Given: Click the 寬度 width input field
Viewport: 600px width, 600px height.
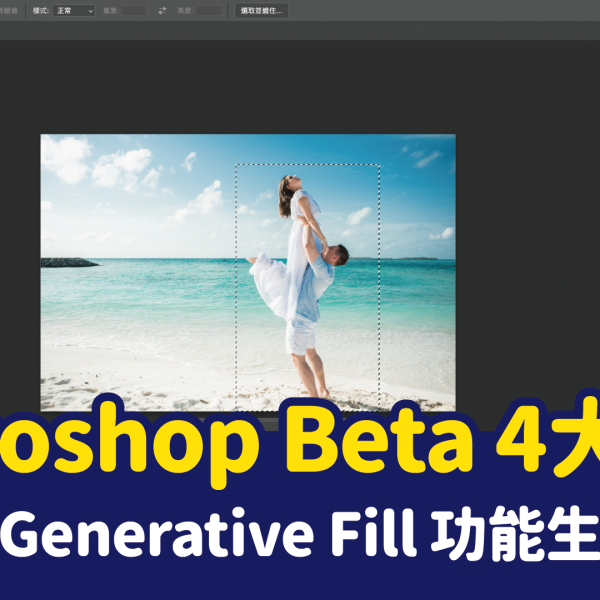Looking at the screenshot, I should (x=134, y=11).
